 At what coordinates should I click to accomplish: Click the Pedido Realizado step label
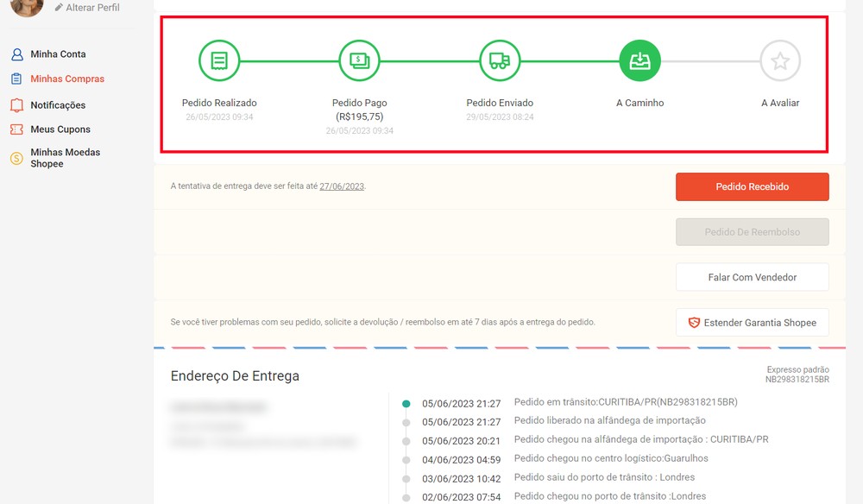[x=219, y=103]
